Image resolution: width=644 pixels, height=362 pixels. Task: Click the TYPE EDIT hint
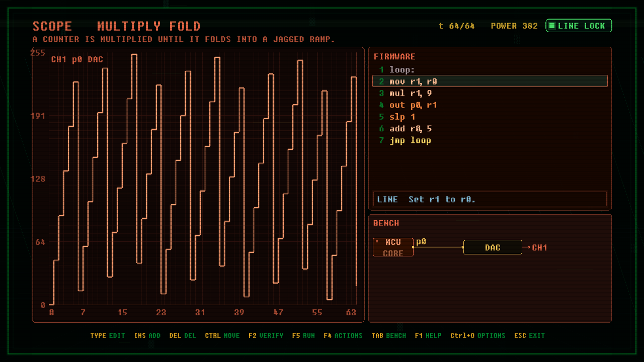[x=108, y=335]
